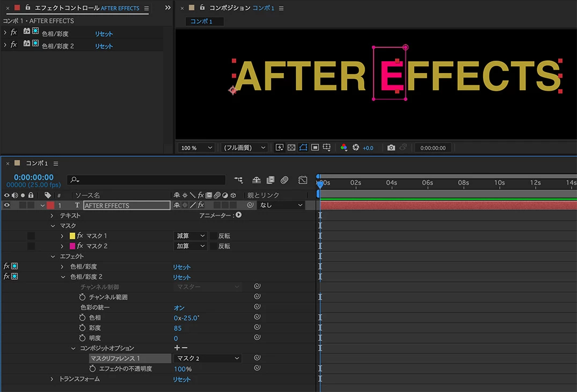Open parent dropdown showing なし
This screenshot has width=577, height=392.
[x=281, y=205]
